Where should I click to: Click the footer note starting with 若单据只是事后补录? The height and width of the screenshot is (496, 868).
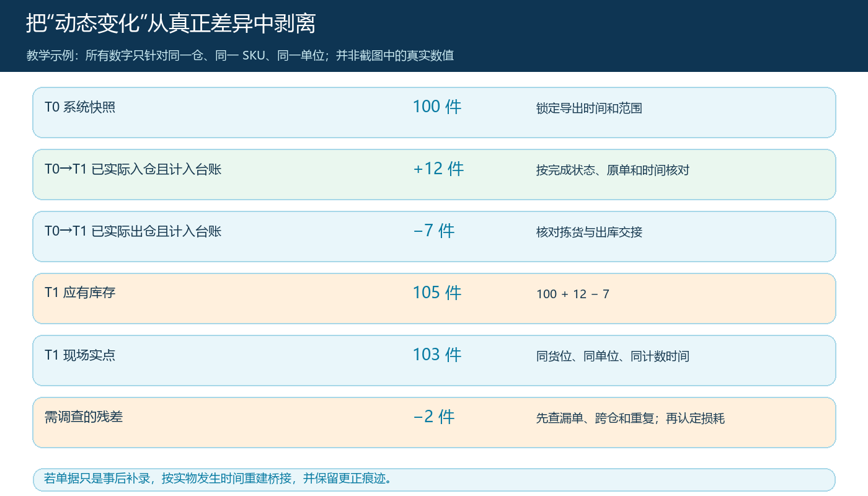point(218,478)
